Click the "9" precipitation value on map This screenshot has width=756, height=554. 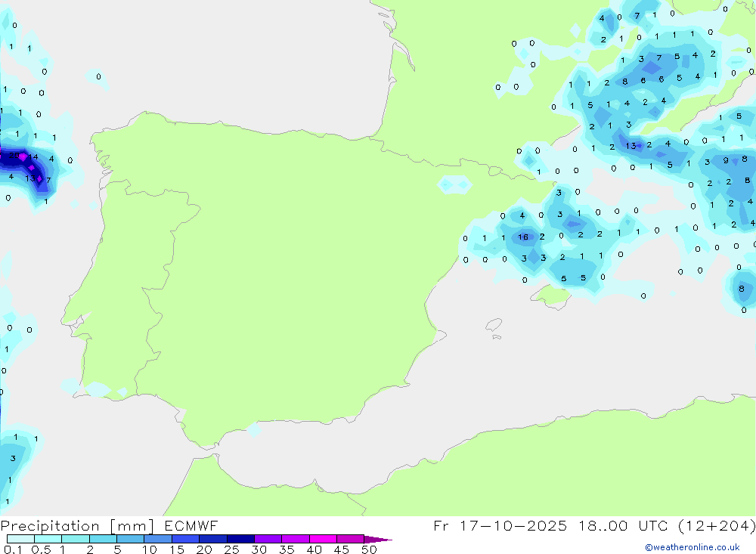click(x=726, y=160)
